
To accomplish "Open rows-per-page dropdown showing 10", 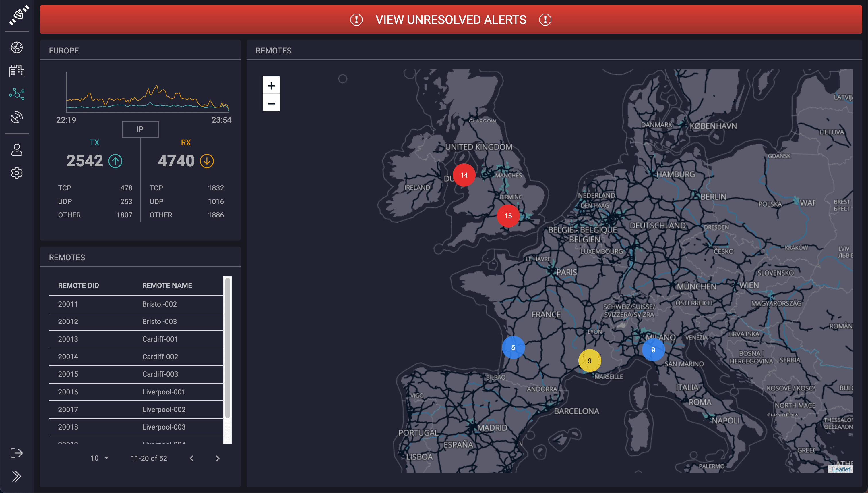I will [99, 458].
